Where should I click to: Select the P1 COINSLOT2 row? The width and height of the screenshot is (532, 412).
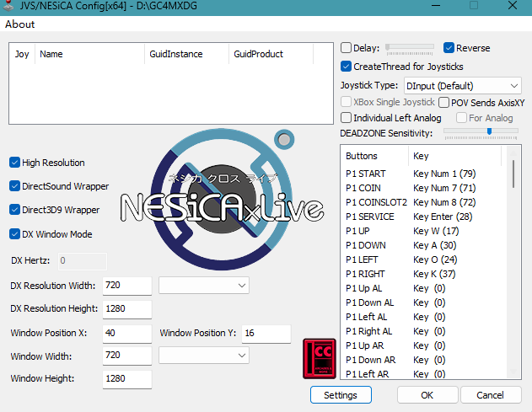423,202
